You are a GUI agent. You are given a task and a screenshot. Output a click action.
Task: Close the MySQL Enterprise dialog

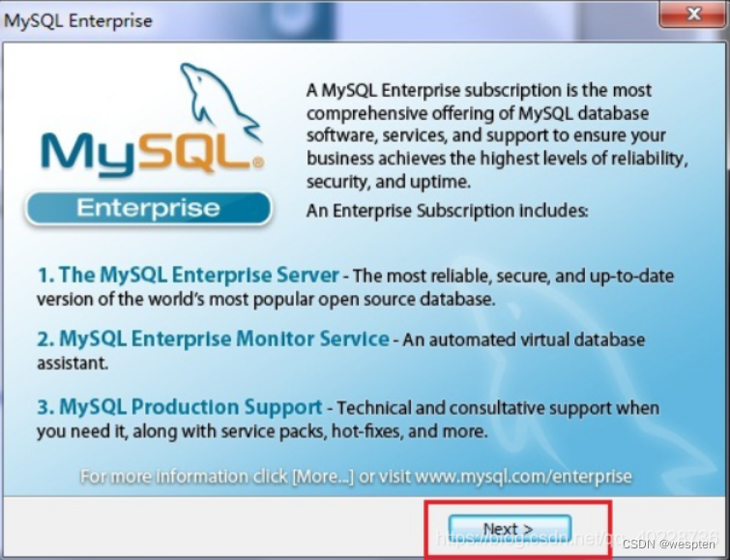693,14
